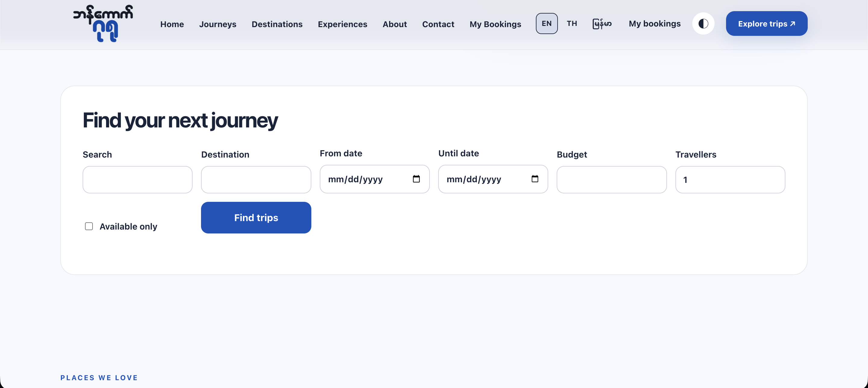This screenshot has height=388, width=868.
Task: Click the From date field
Action: [374, 179]
